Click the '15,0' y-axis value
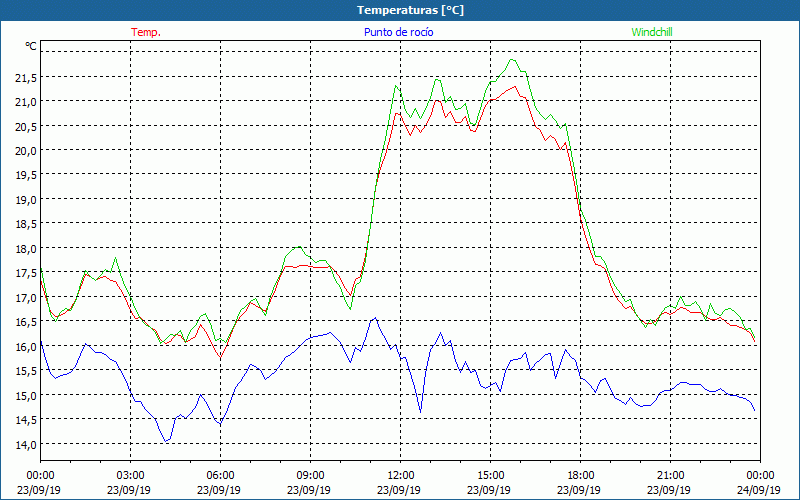This screenshot has height=500, width=800. pyautogui.click(x=26, y=396)
